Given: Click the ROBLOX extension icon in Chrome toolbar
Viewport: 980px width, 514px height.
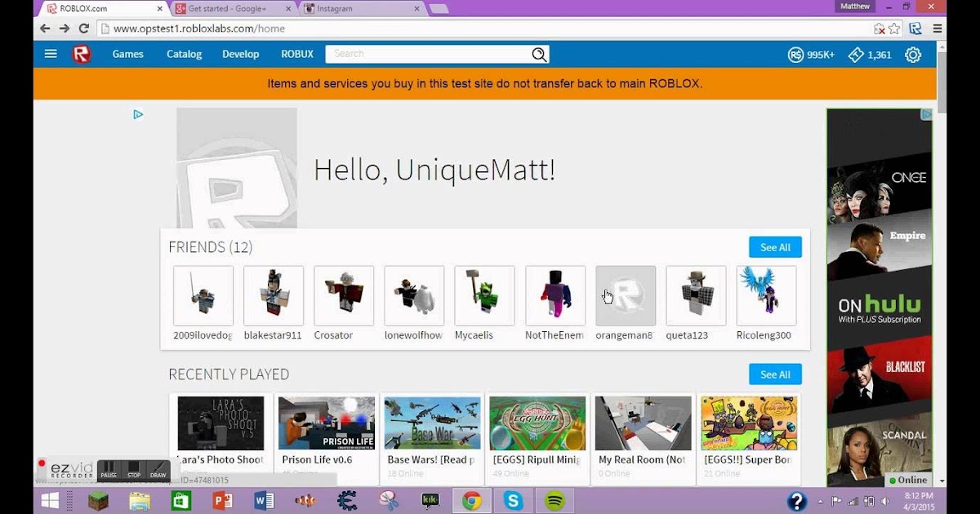Looking at the screenshot, I should pyautogui.click(x=915, y=29).
